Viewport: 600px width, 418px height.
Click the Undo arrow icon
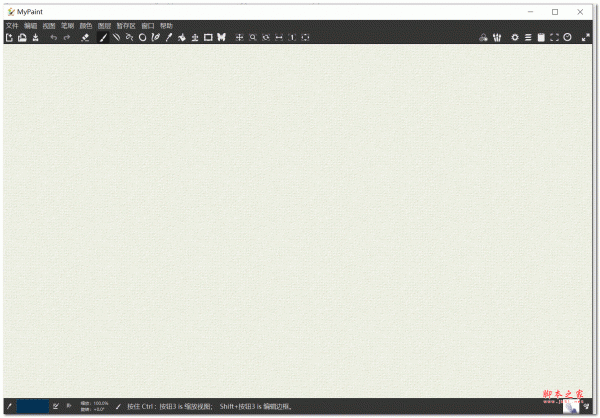click(x=54, y=37)
